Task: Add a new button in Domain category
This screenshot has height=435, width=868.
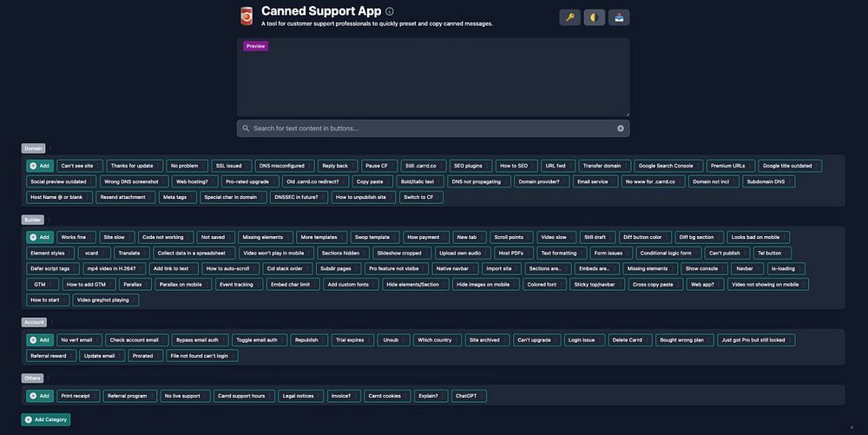Action: 40,166
